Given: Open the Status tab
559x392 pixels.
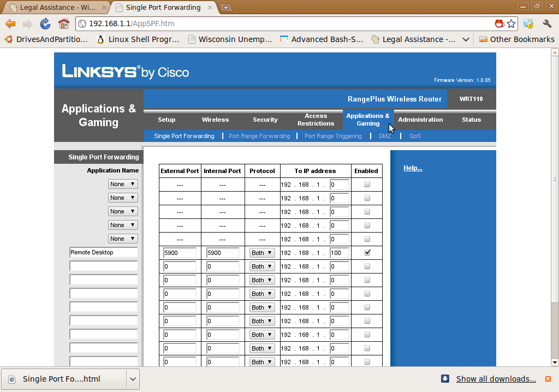Looking at the screenshot, I should 471,120.
